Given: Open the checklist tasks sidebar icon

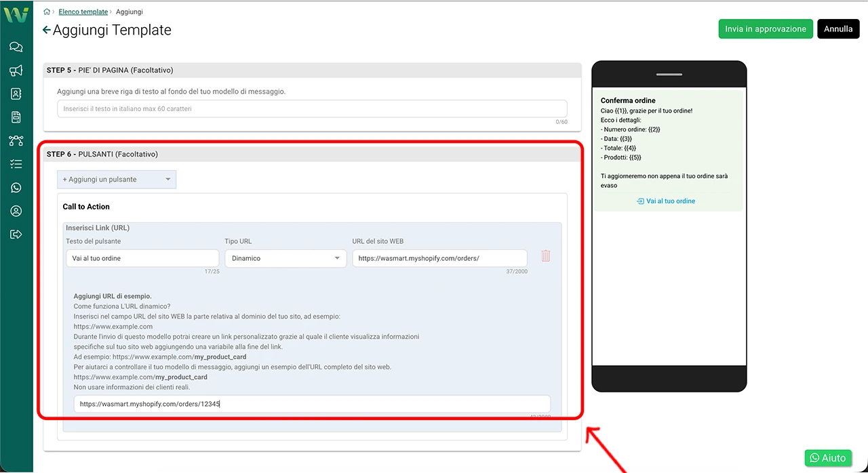Looking at the screenshot, I should click(x=16, y=164).
